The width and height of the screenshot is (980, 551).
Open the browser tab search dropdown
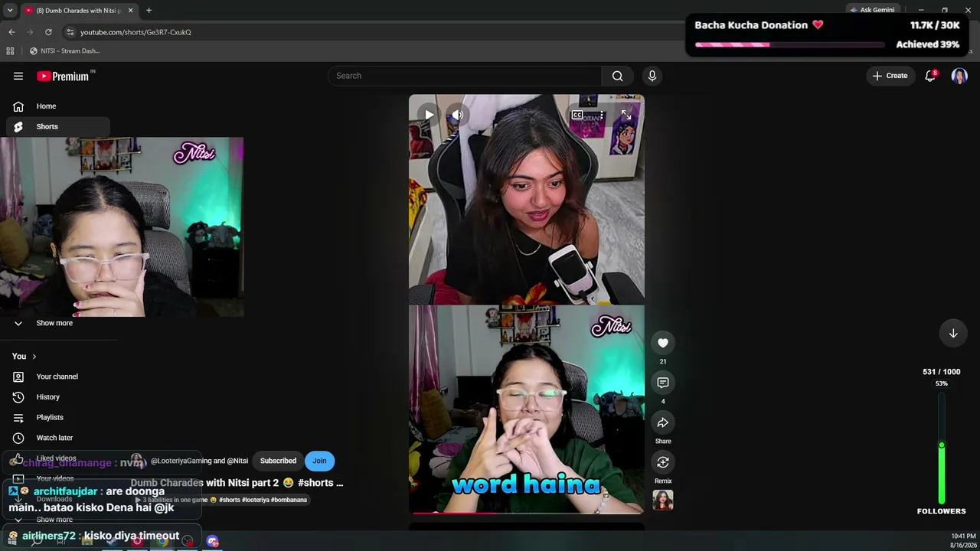[10, 10]
